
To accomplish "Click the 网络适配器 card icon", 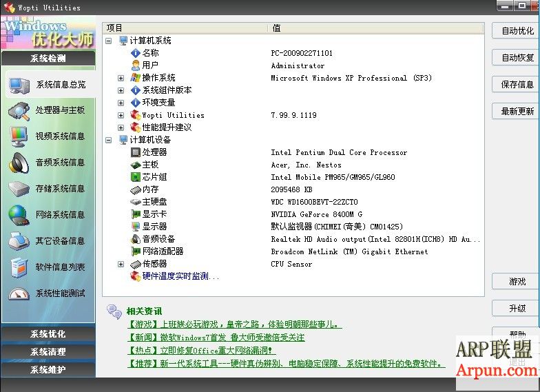I will 136,251.
